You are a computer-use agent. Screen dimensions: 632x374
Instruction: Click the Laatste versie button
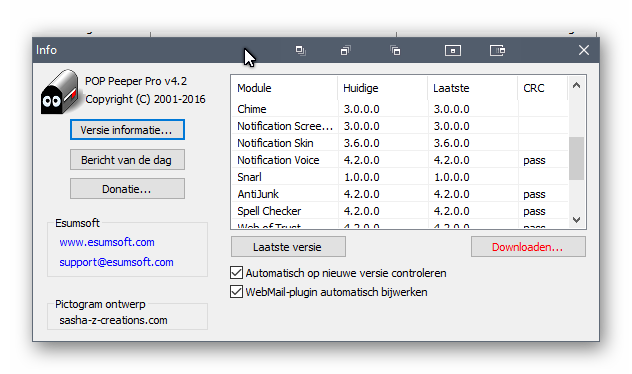click(x=288, y=247)
